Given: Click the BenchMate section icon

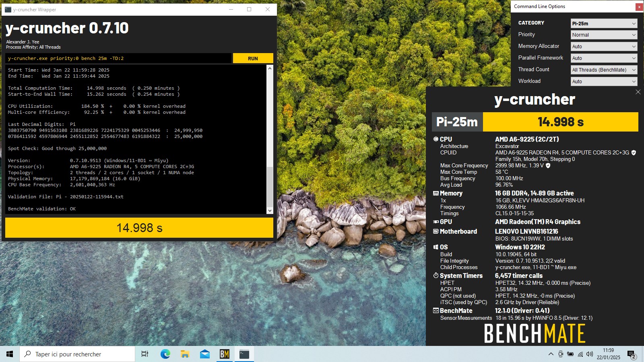Looking at the screenshot, I should (x=436, y=311).
